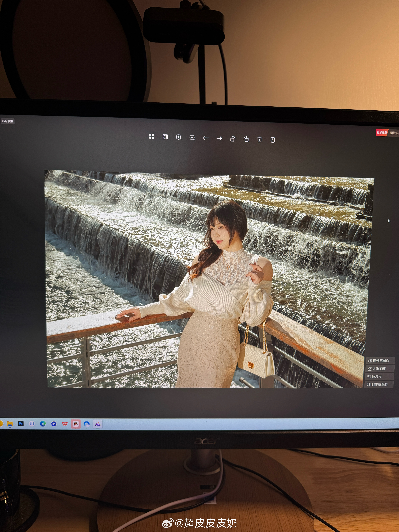The width and height of the screenshot is (399, 532).
Task: Click the 超级会 membership label
Action: coord(394,133)
